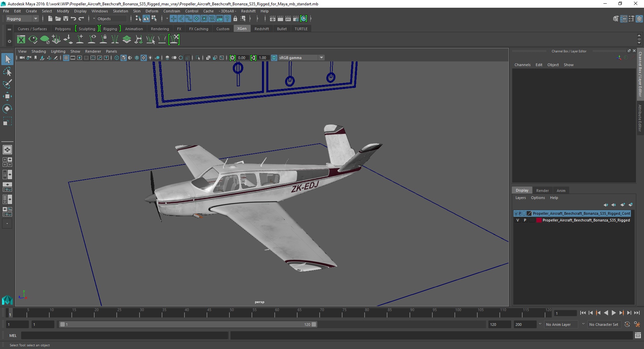Click the New Scene icon
Viewport: 644px width, 349px height.
click(50, 19)
